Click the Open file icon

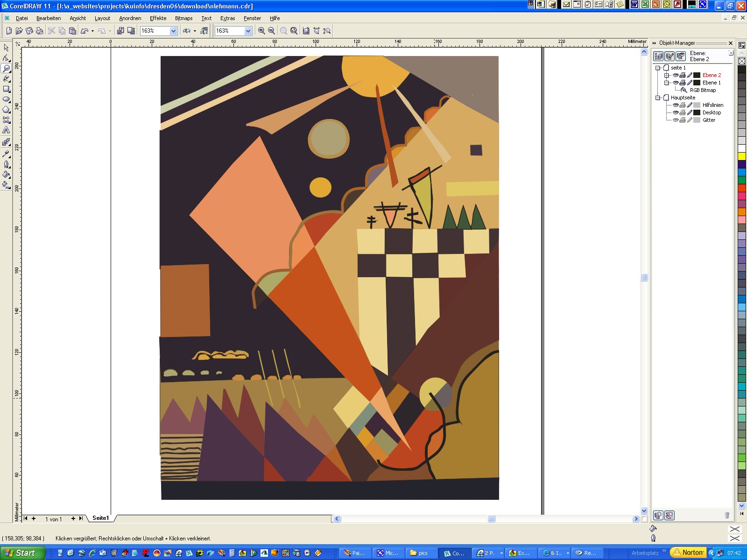[19, 31]
